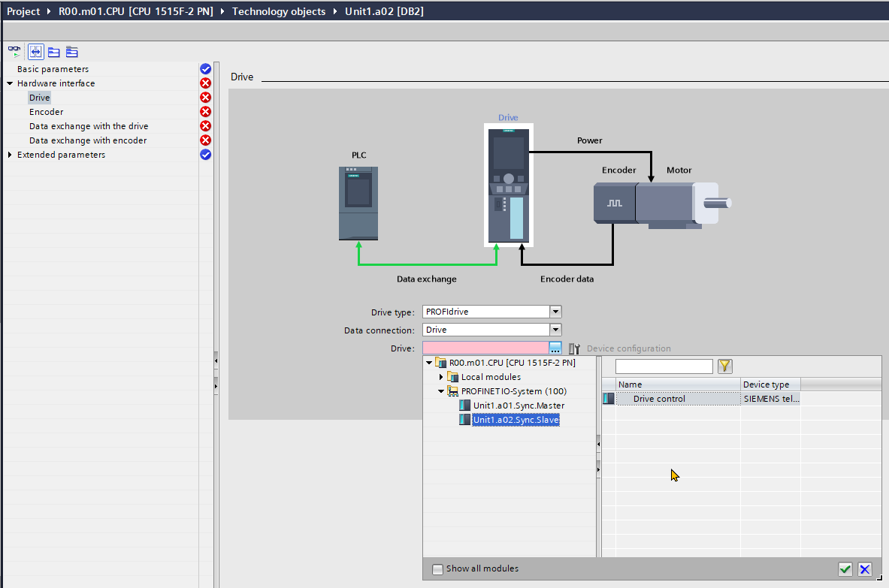The height and width of the screenshot is (588, 889).
Task: Click the Device type column header
Action: [770, 384]
